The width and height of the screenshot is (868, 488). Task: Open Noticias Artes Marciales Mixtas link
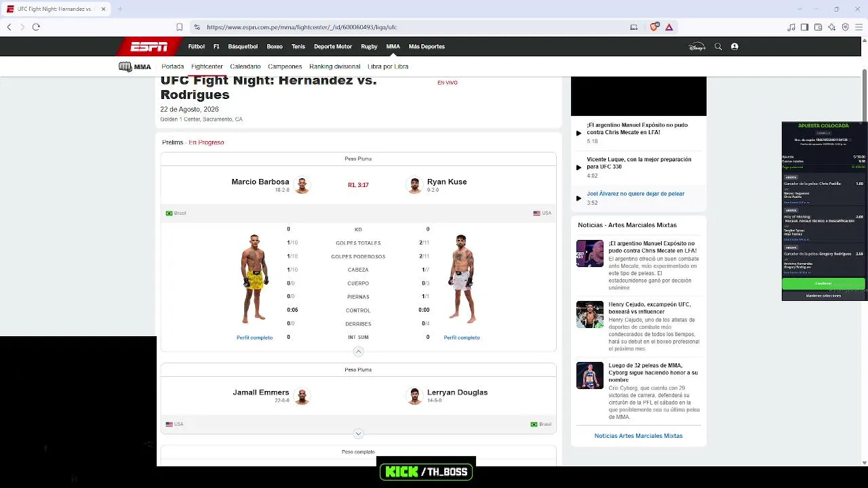point(639,436)
